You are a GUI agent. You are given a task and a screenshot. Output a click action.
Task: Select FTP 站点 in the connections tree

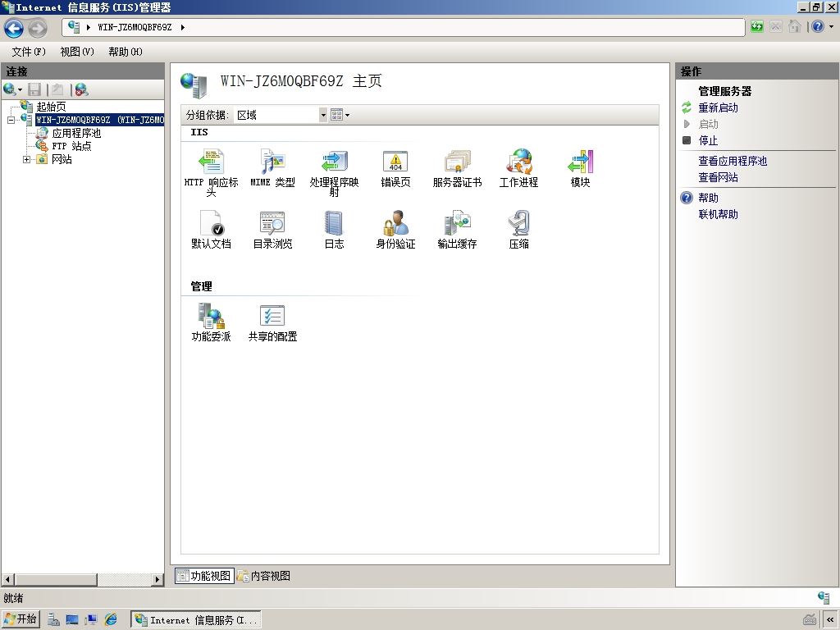[x=72, y=146]
